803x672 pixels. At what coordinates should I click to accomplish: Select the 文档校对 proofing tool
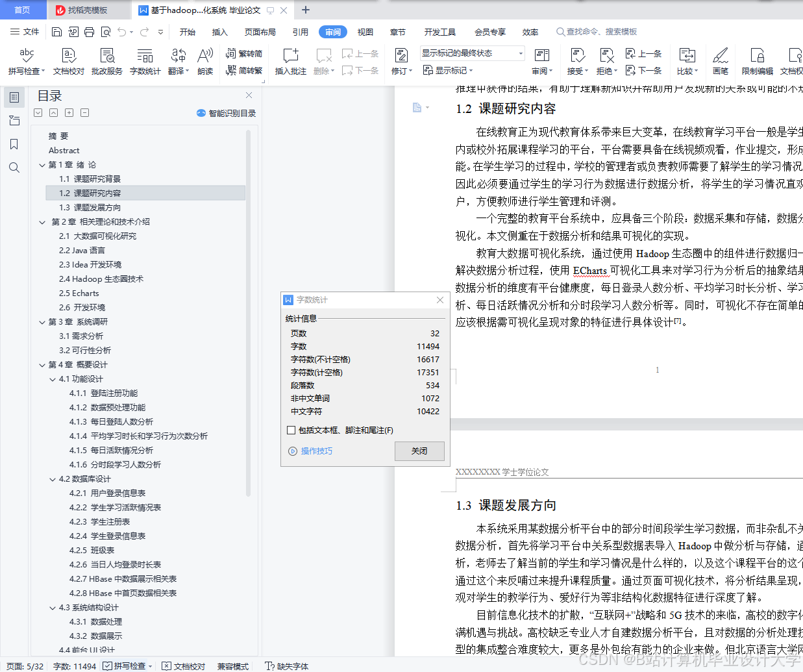[68, 62]
